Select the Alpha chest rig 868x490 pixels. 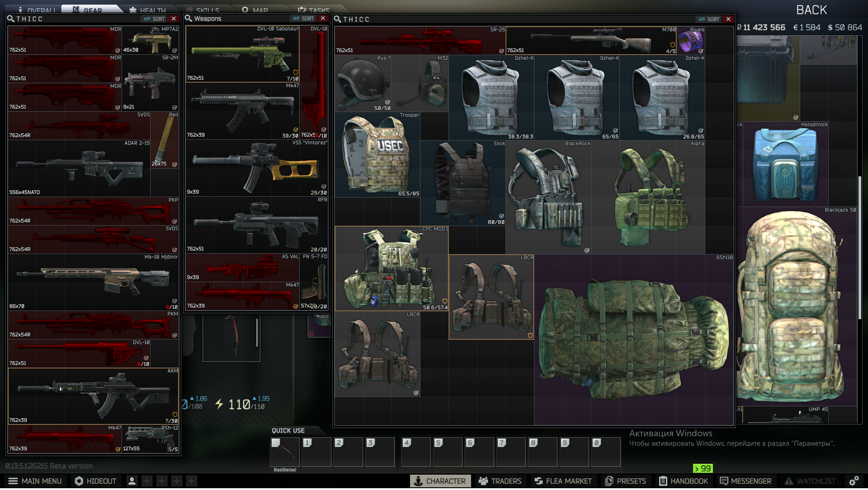(x=648, y=197)
